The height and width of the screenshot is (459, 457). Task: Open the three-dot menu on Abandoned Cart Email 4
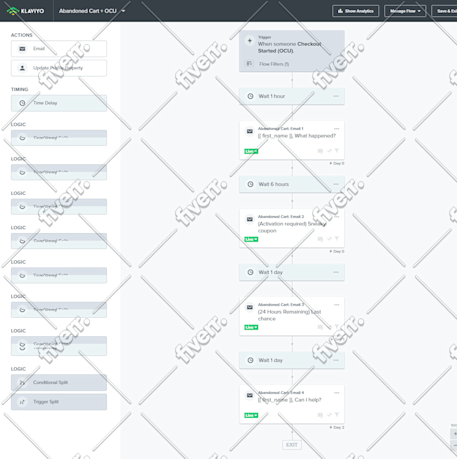pos(337,392)
